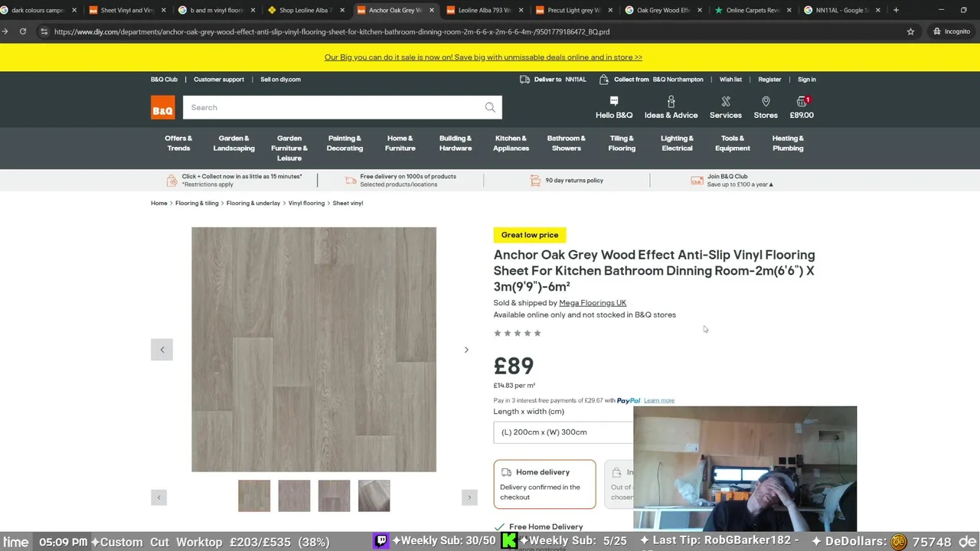The height and width of the screenshot is (551, 980).
Task: Click the sale banner link
Action: tap(483, 57)
